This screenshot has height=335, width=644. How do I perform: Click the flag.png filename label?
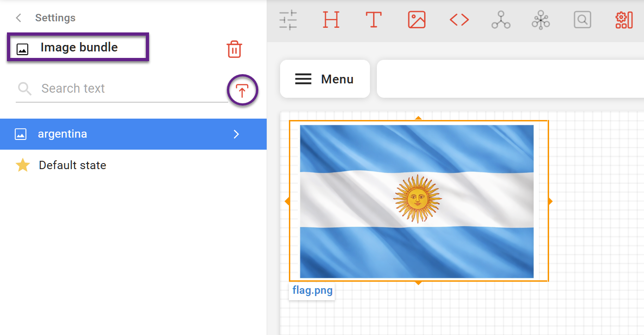pos(312,291)
